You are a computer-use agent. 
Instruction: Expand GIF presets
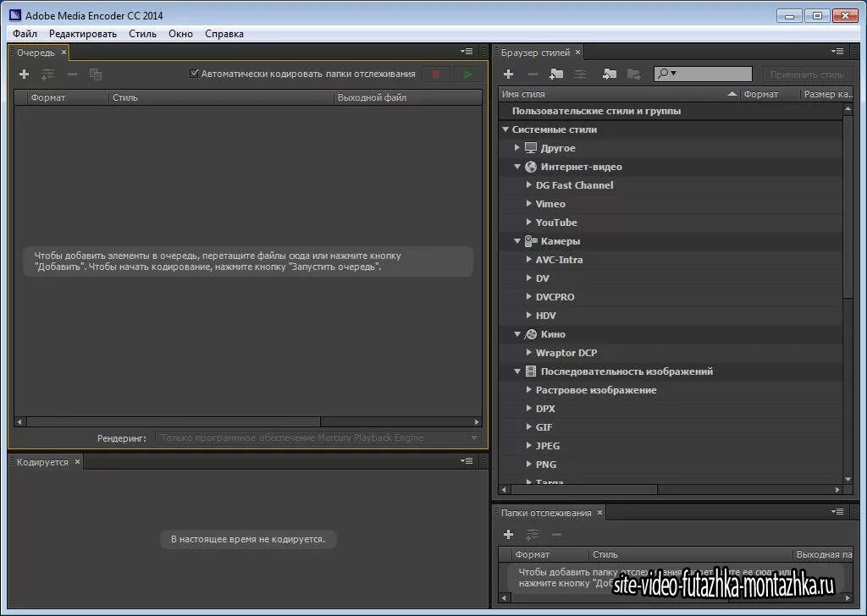(528, 426)
